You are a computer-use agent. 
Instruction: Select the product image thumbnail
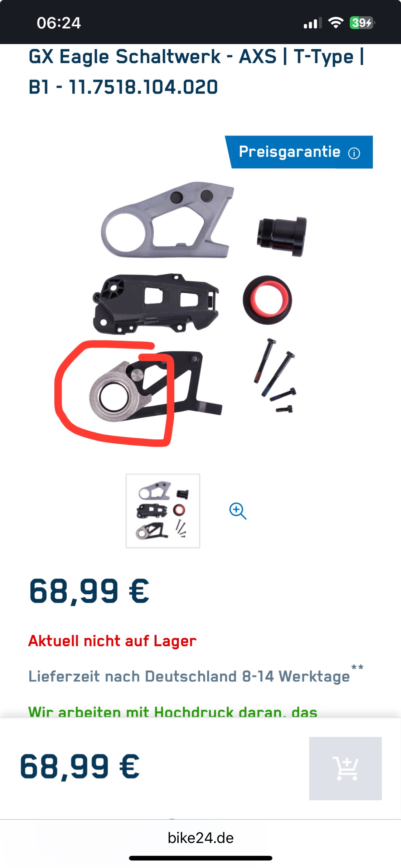pyautogui.click(x=163, y=511)
